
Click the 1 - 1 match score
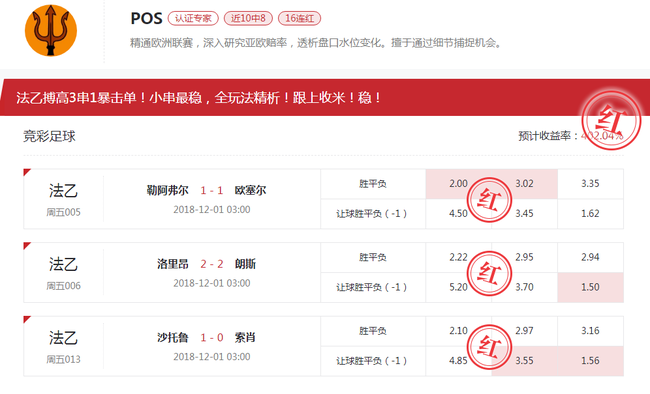211,190
